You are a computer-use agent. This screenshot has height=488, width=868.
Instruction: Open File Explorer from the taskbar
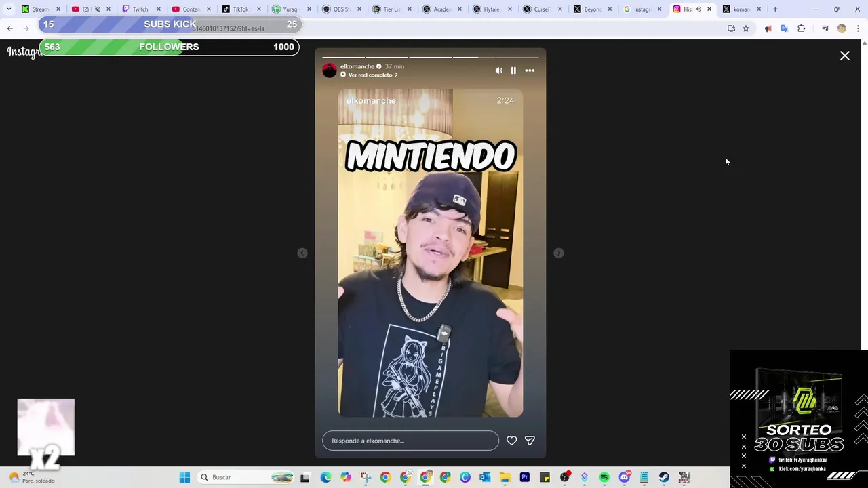(x=505, y=477)
